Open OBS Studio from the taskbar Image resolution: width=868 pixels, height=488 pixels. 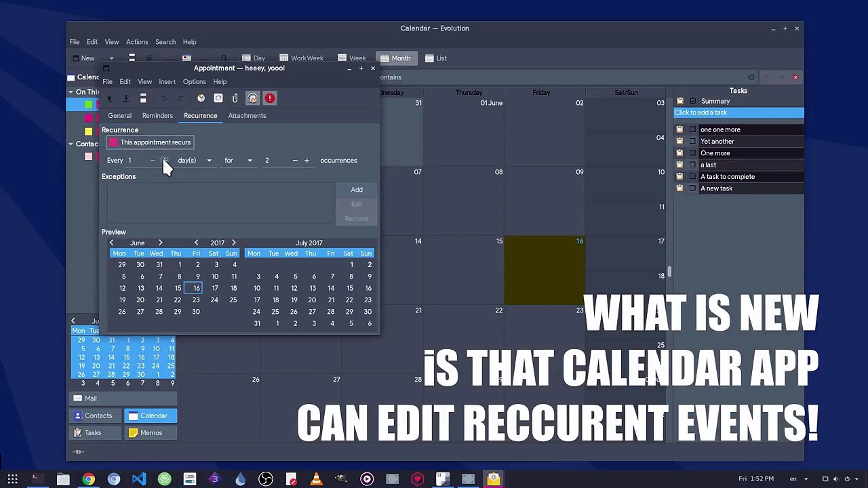point(266,479)
